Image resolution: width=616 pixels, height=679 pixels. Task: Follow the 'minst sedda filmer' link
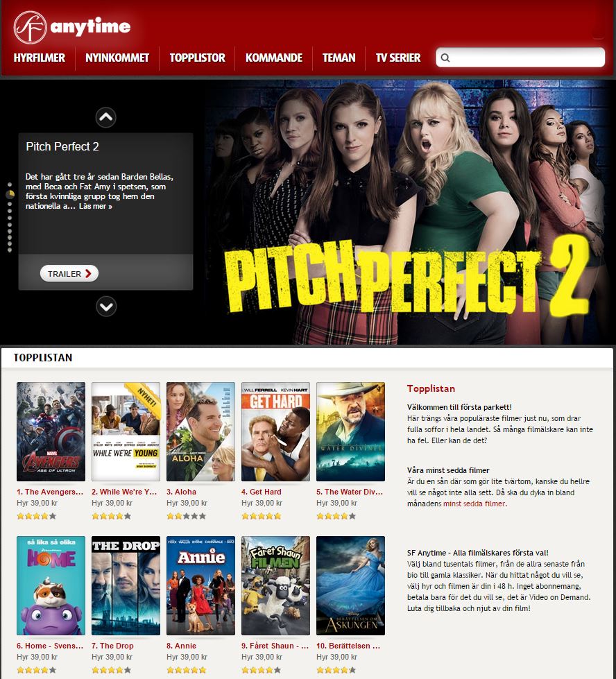[x=474, y=504]
